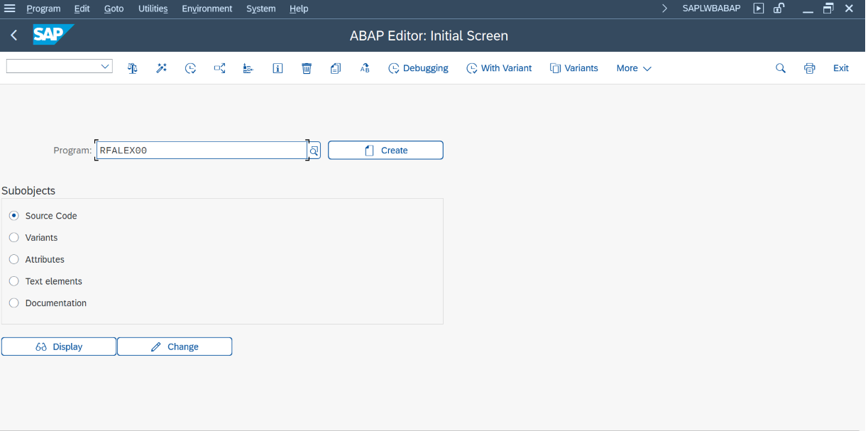
Task: Click the Activate magic wand icon
Action: (x=162, y=68)
